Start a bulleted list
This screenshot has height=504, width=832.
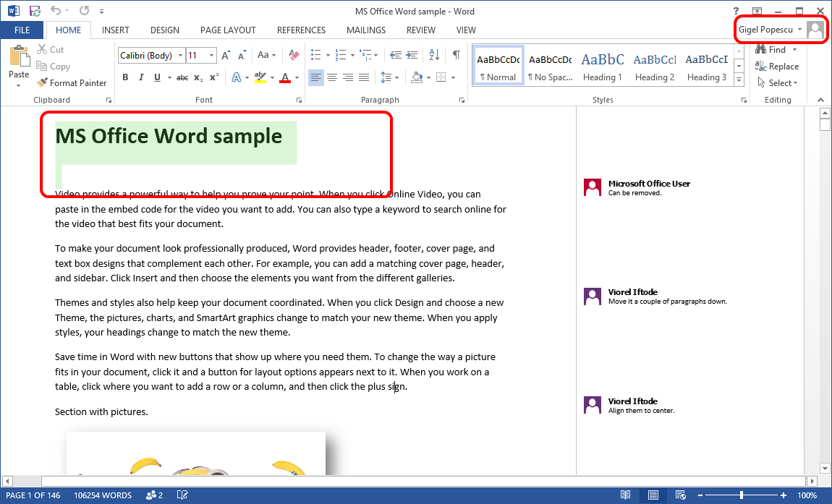click(x=315, y=55)
